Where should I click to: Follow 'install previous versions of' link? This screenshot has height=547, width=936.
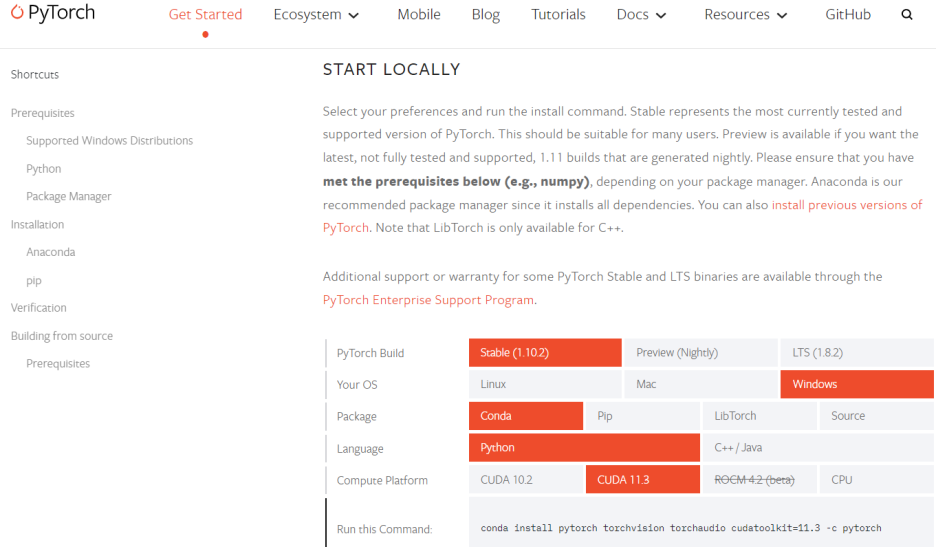click(x=847, y=205)
